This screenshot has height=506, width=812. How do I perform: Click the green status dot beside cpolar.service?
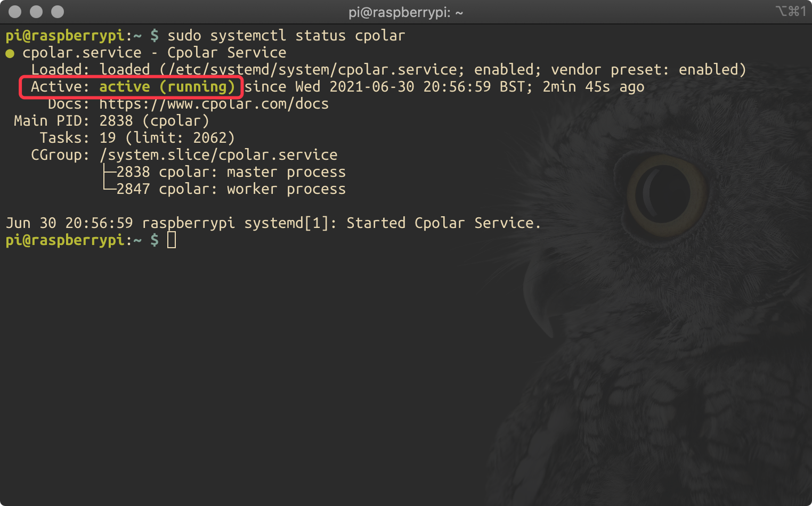(10, 53)
